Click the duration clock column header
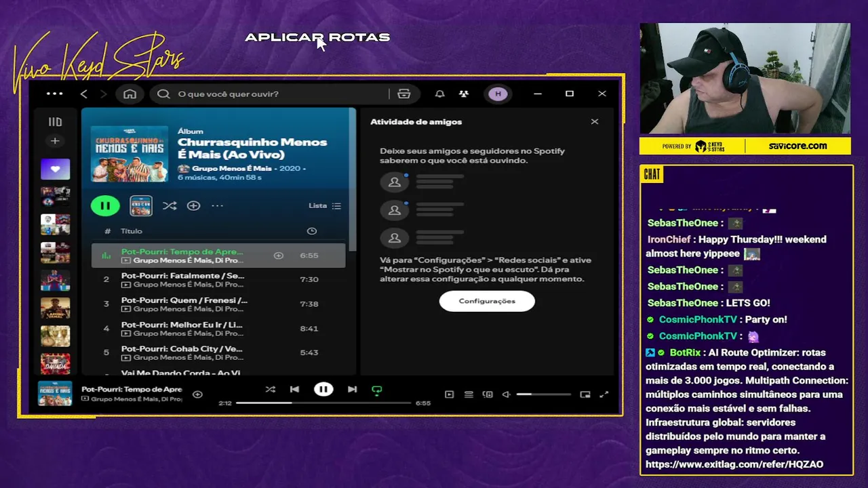This screenshot has height=488, width=868. tap(311, 231)
